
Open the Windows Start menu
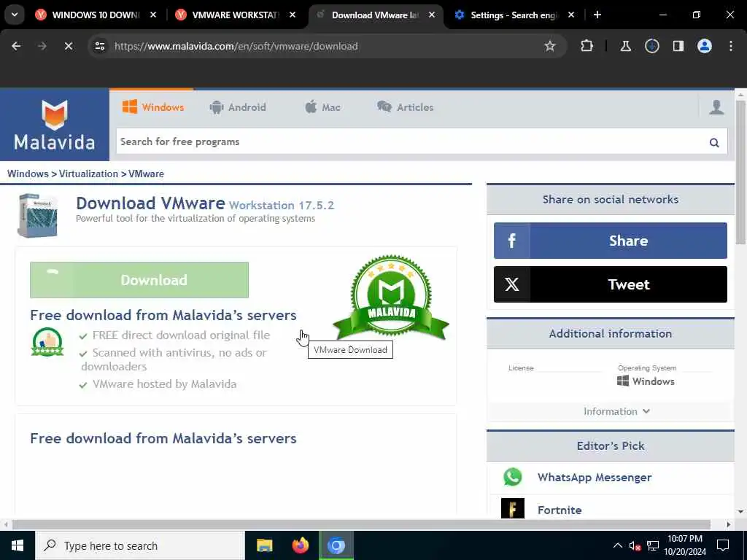[18, 545]
